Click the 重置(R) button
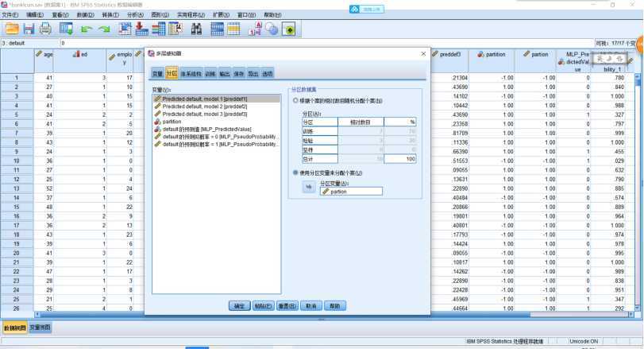The height and width of the screenshot is (349, 644). click(x=287, y=306)
